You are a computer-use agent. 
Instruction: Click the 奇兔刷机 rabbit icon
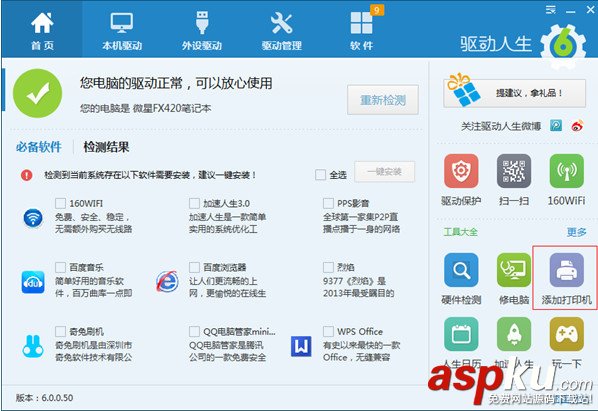tap(33, 346)
